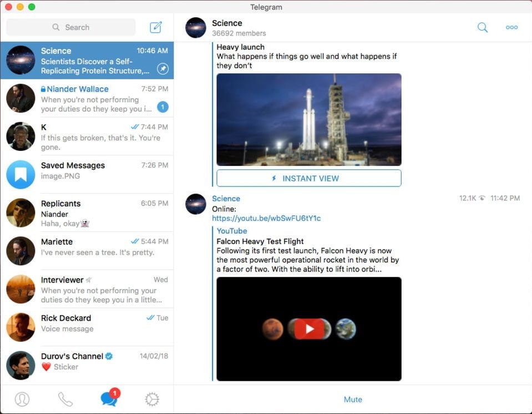The height and width of the screenshot is (414, 532).
Task: Open the Replicants group chat
Action: tap(87, 213)
